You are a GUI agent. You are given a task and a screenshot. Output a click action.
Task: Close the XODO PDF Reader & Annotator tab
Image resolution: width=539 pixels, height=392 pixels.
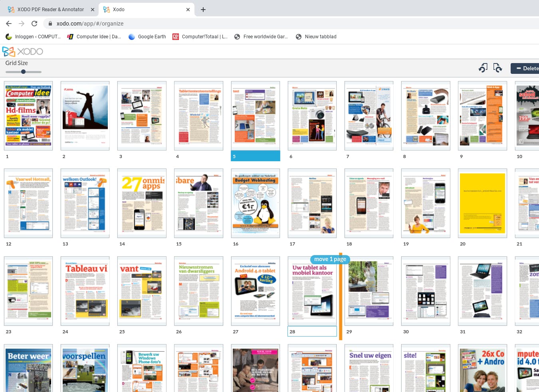(x=93, y=10)
